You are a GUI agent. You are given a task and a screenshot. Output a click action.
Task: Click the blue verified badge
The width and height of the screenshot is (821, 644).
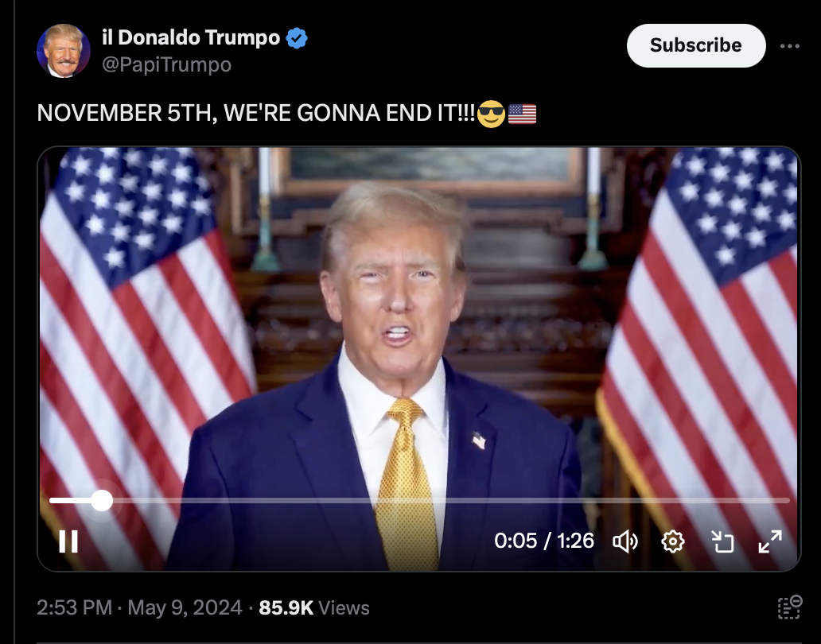point(297,38)
